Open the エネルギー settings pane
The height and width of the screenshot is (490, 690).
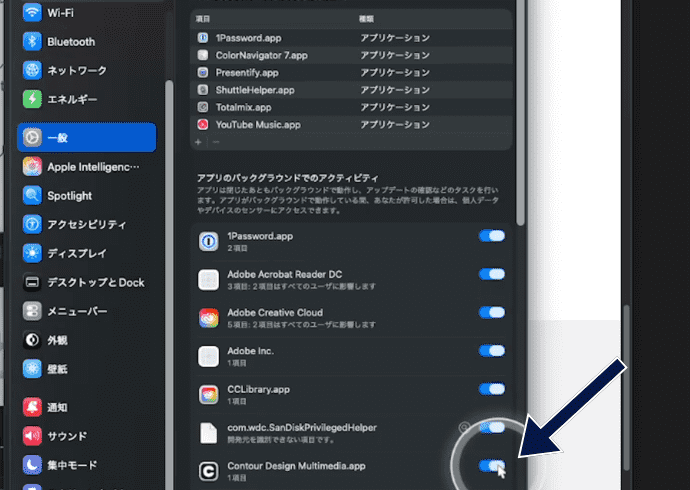(72, 100)
